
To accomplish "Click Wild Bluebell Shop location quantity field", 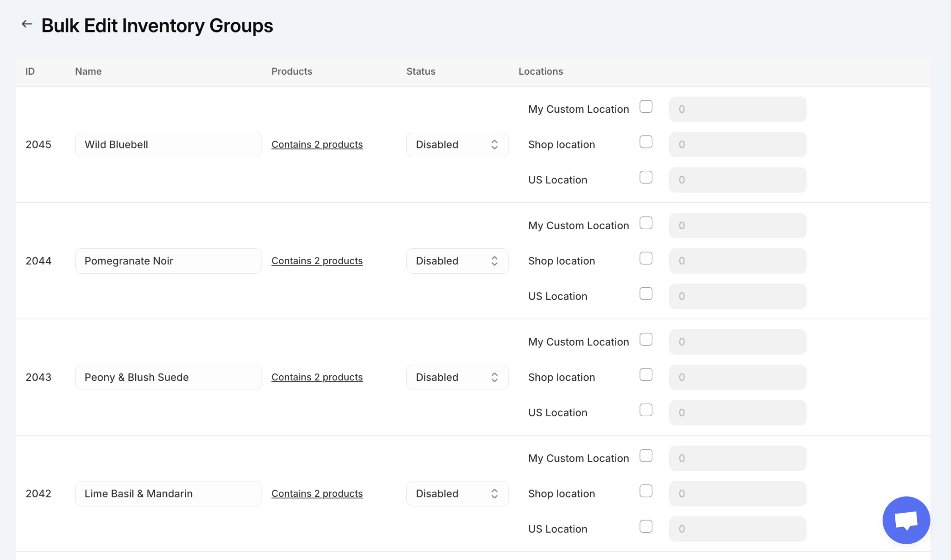I will pos(738,145).
